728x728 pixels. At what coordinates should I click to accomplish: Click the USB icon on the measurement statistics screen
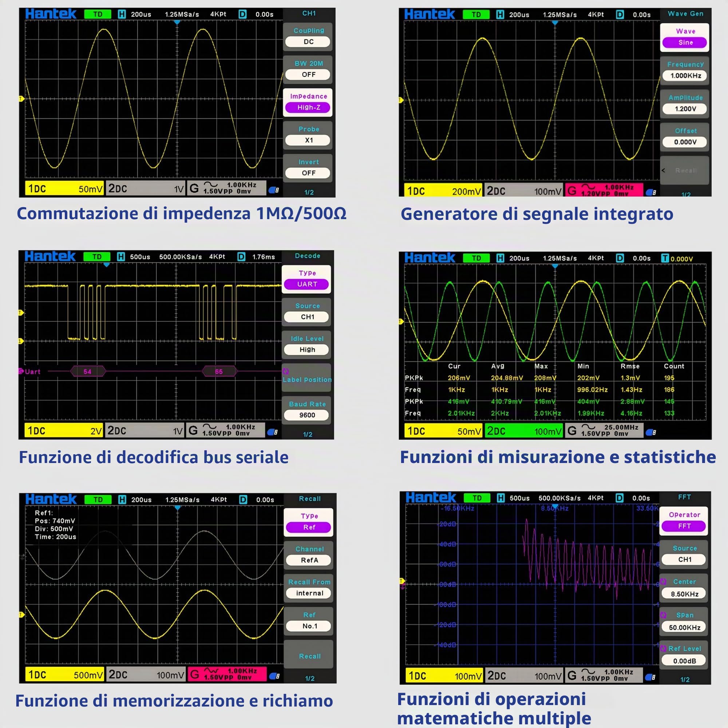tap(651, 432)
